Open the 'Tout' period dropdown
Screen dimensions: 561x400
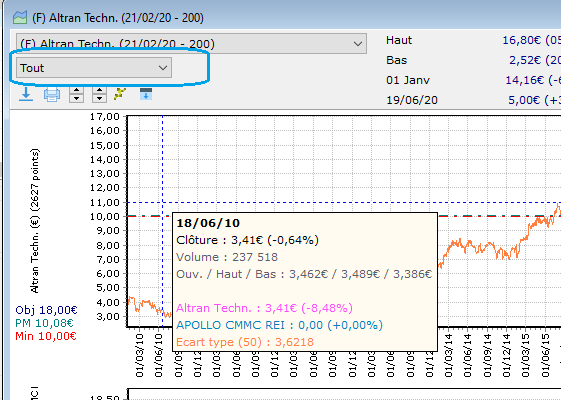94,68
